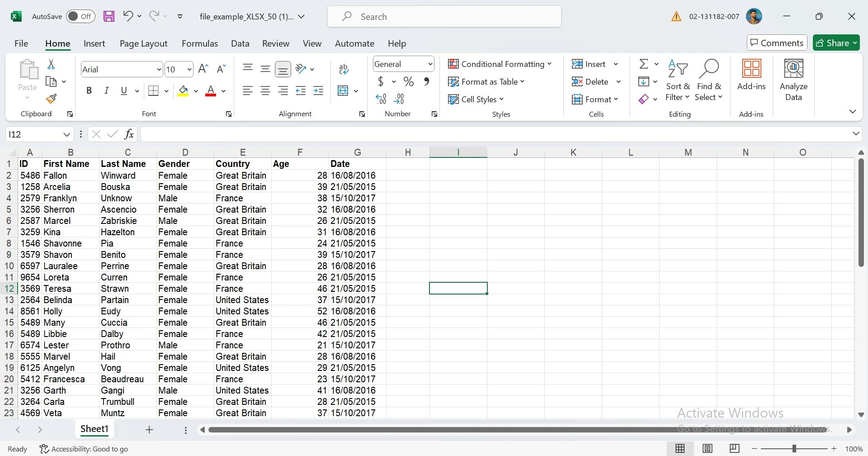868x456 pixels.
Task: Open the Page Layout tab
Action: pyautogui.click(x=143, y=43)
